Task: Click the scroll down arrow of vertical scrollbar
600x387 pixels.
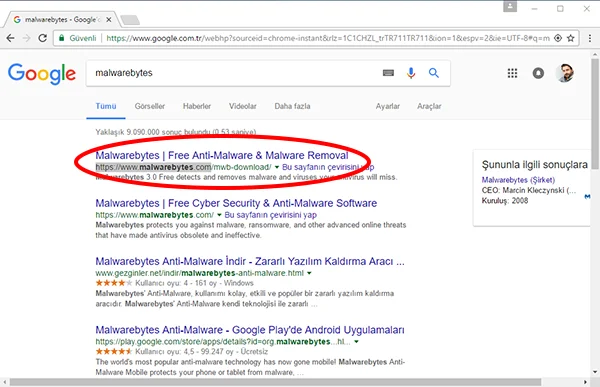Action: point(595,372)
